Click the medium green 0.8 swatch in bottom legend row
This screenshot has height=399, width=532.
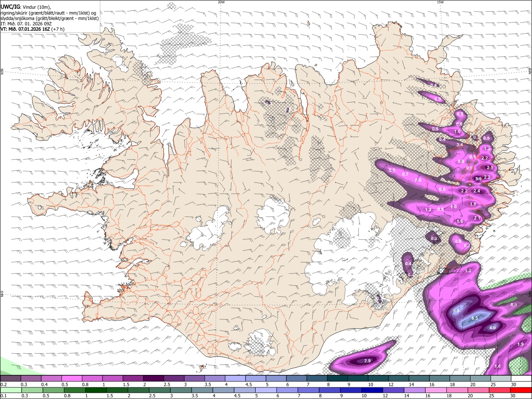pyautogui.click(x=74, y=390)
